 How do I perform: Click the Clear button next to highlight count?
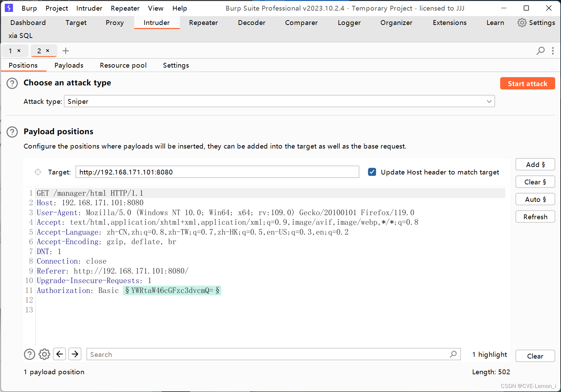tap(535, 356)
